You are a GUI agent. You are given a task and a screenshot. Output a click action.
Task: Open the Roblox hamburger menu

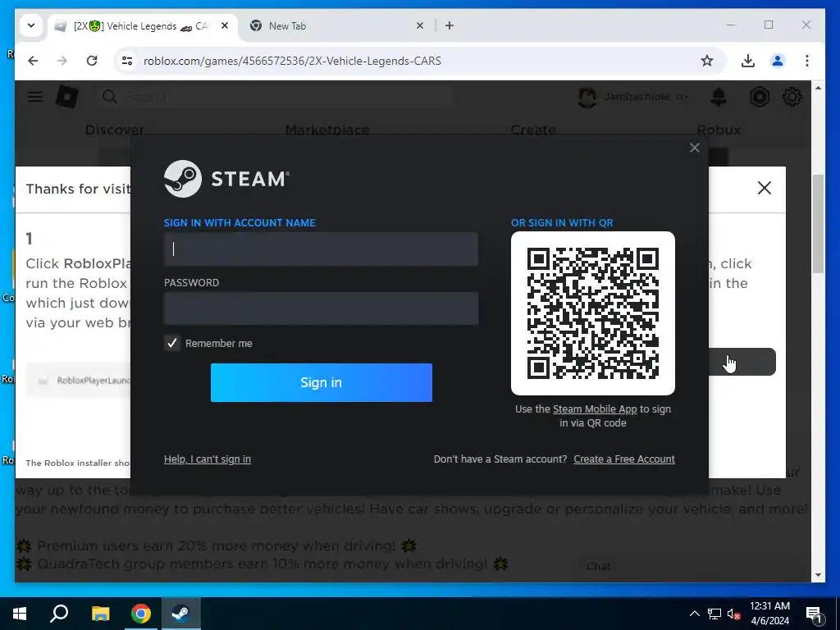click(35, 97)
